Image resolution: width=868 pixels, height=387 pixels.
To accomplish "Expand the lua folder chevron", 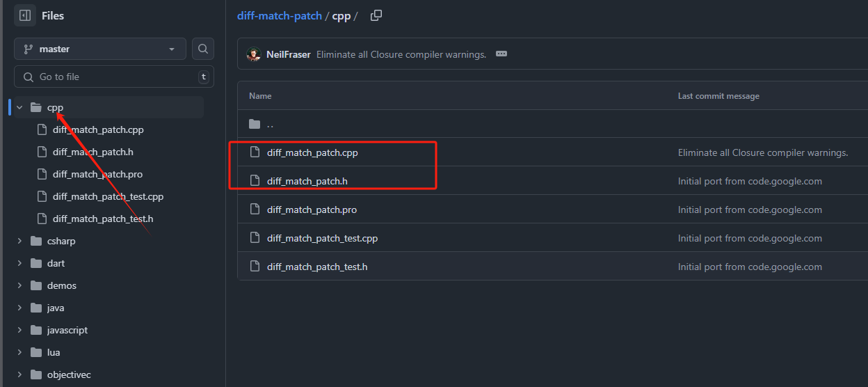I will (19, 352).
